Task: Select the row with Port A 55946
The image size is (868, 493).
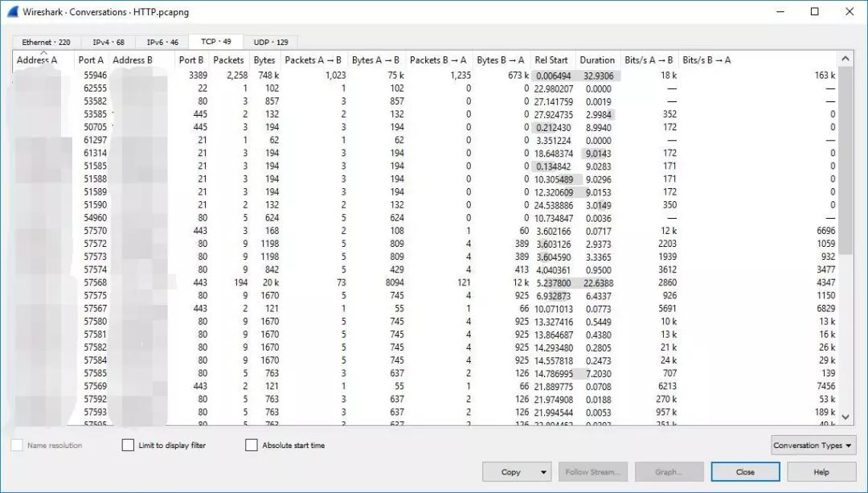Action: click(x=425, y=76)
